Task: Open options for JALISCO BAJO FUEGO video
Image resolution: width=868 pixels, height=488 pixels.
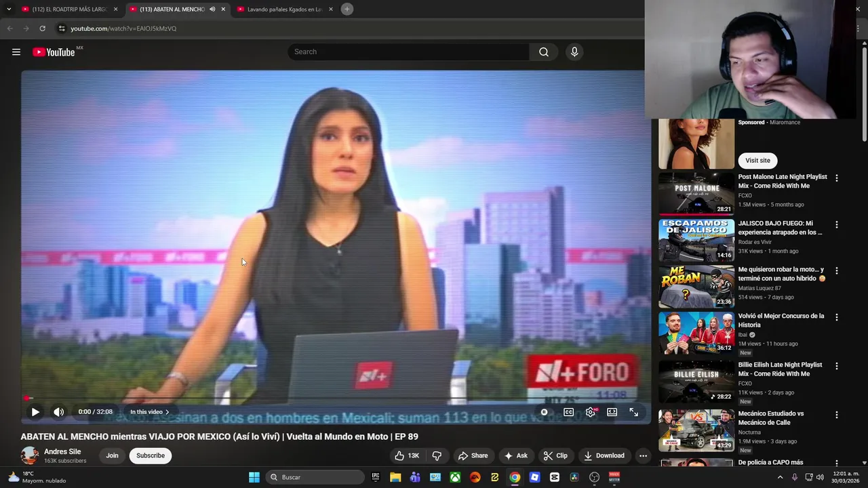Action: 836,224
